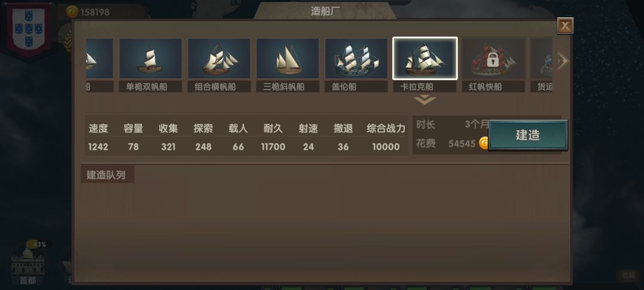Viewport: 644px width, 290px height.
Task: Select the 单桅双帆船 ship icon
Action: 150,58
